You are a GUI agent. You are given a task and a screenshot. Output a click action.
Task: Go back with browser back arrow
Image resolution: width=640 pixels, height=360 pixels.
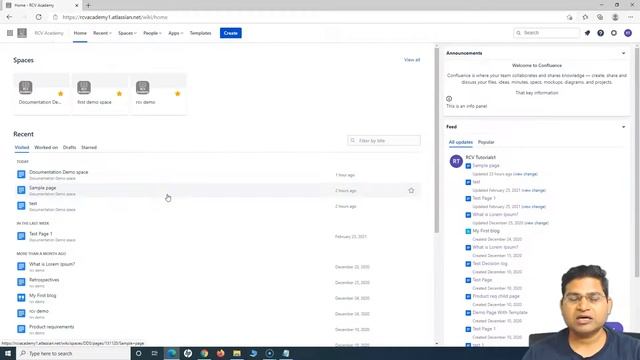point(9,17)
